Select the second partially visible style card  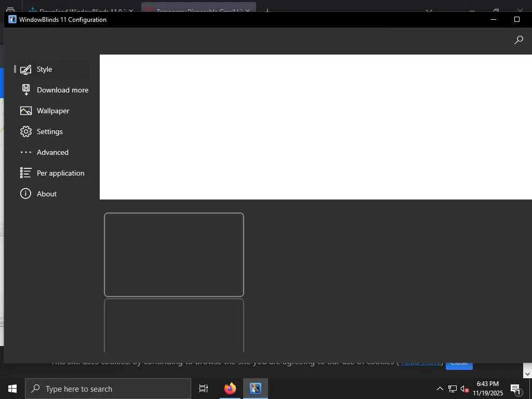pyautogui.click(x=174, y=325)
